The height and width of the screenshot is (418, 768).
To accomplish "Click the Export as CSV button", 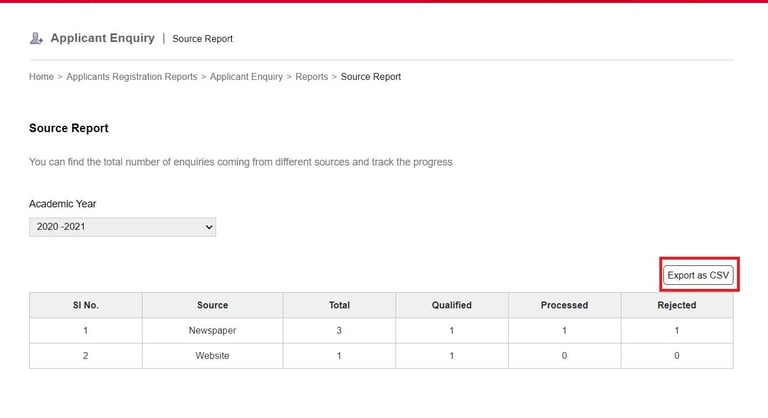I will (x=698, y=275).
